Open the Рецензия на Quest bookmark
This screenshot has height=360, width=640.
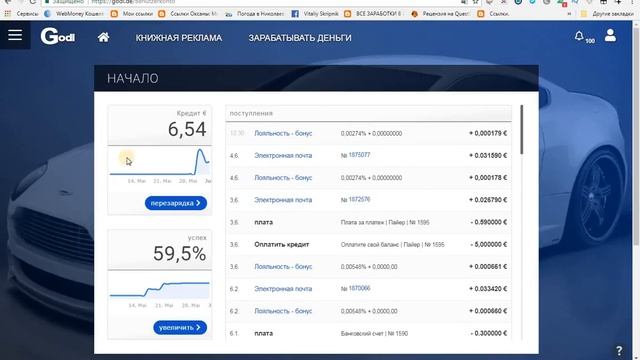441,14
